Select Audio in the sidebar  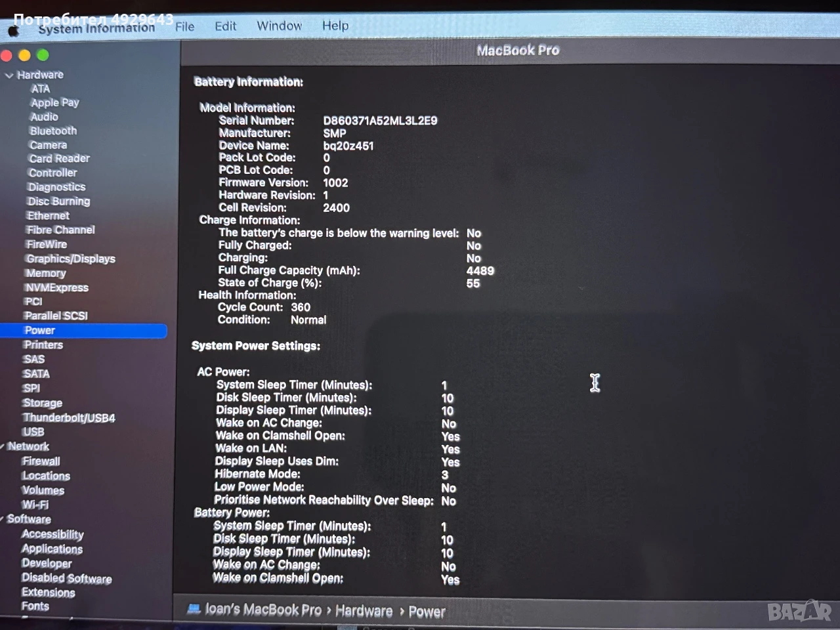pos(44,117)
